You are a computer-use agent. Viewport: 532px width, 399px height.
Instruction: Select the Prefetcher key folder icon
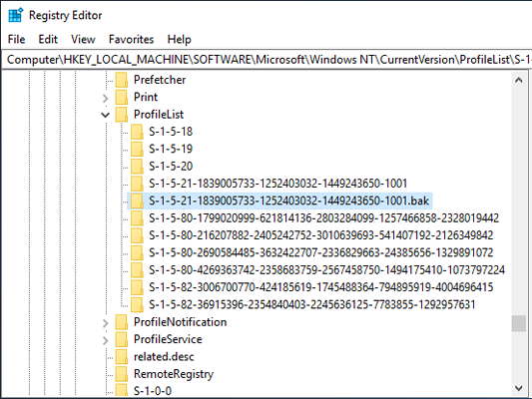coord(122,80)
